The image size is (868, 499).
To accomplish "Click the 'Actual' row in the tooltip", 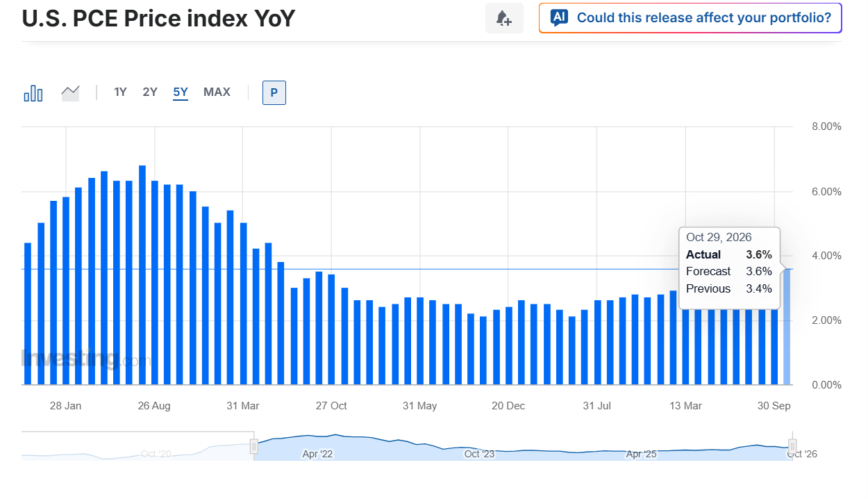I will click(x=729, y=254).
